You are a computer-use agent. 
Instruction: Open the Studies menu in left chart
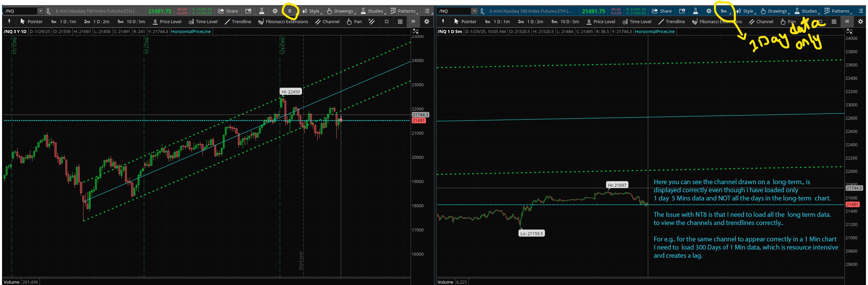(372, 11)
